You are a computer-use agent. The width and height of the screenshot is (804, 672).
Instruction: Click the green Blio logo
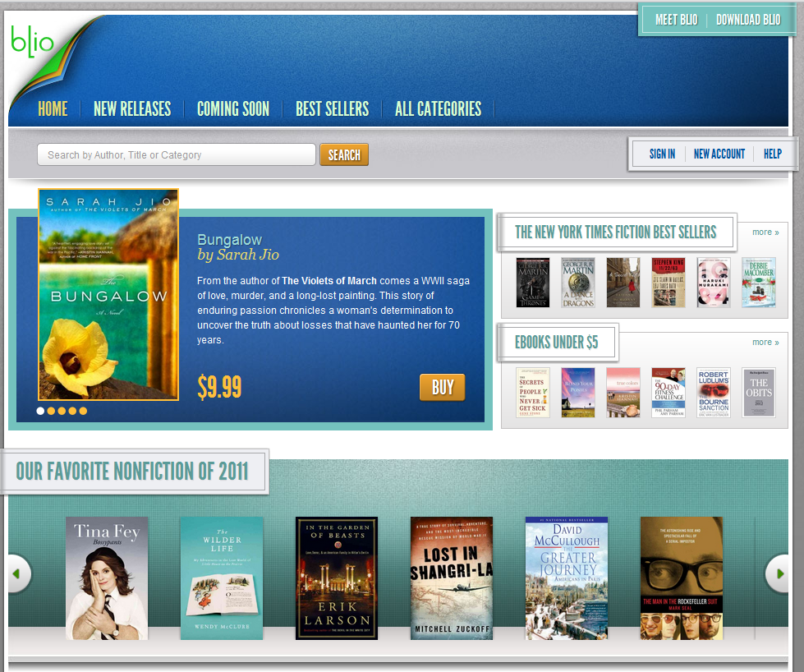click(x=32, y=40)
